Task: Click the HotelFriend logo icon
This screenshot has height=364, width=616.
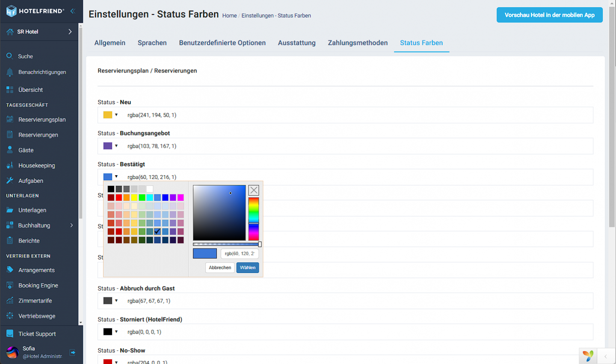Action: tap(12, 11)
